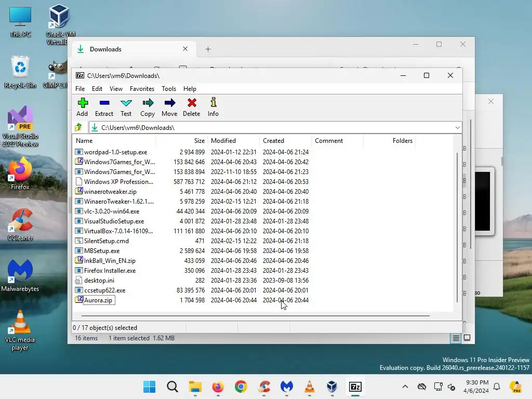Screen dimensions: 532x399
Task: Open VLC media player desktop shortcut
Action: pos(20,330)
